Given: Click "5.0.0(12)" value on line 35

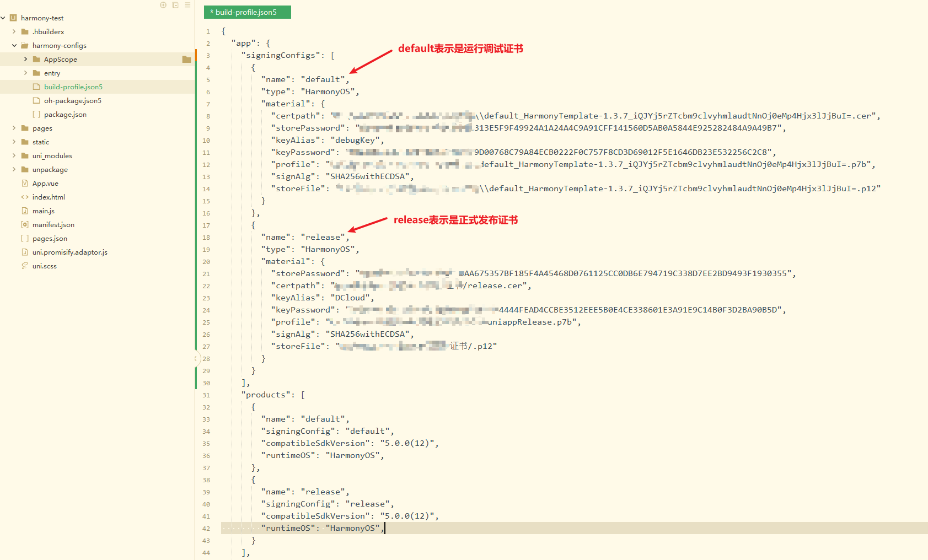Looking at the screenshot, I should 407,443.
